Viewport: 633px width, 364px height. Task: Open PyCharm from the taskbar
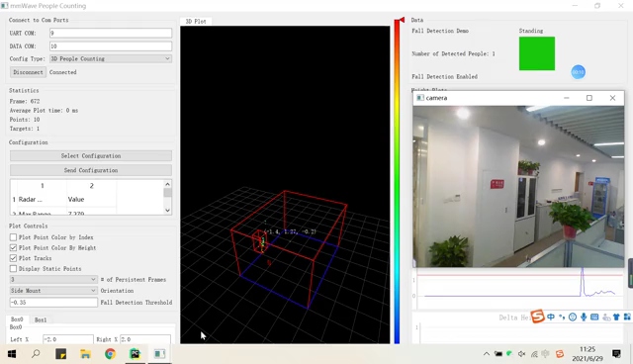pyautogui.click(x=135, y=354)
